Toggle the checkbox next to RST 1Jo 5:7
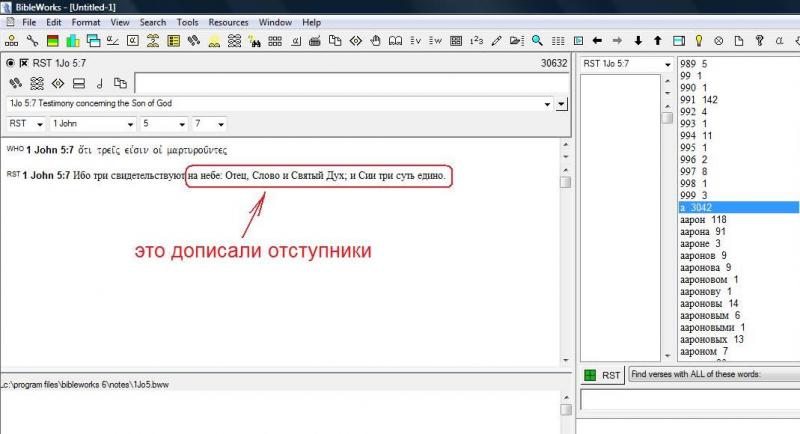Viewport: 800px width, 434px height. pyautogui.click(x=23, y=63)
